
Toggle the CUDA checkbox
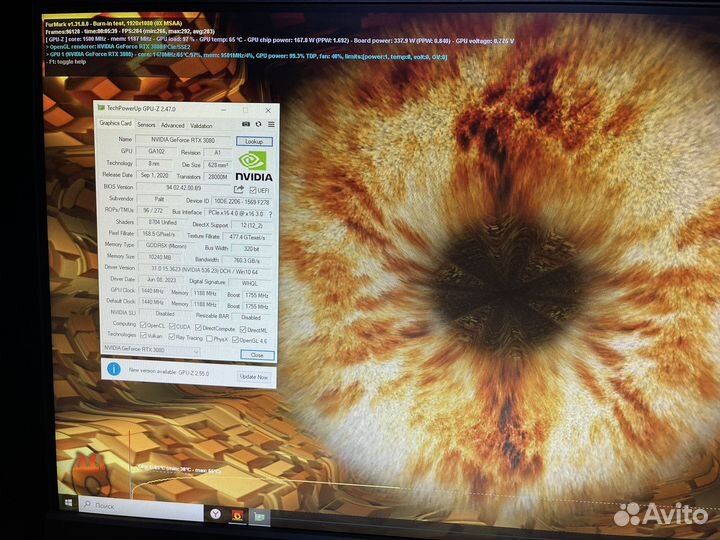point(172,326)
